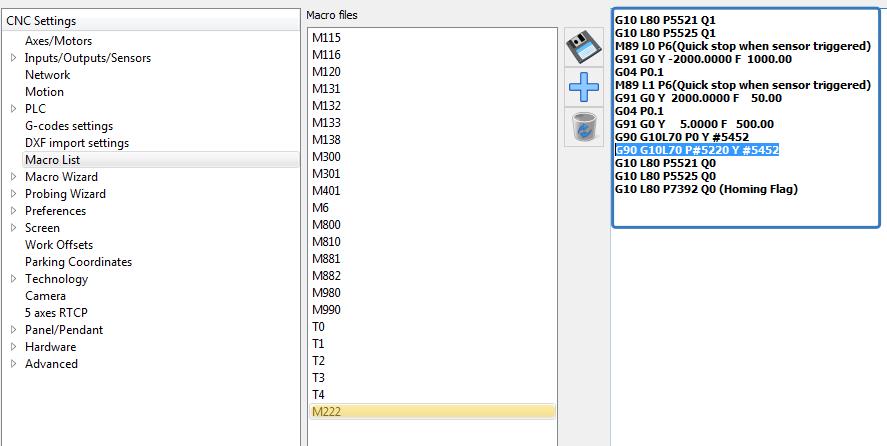Image resolution: width=887 pixels, height=446 pixels.
Task: Expand the Inputs/Outputs/Sensors tree node
Action: 13,58
